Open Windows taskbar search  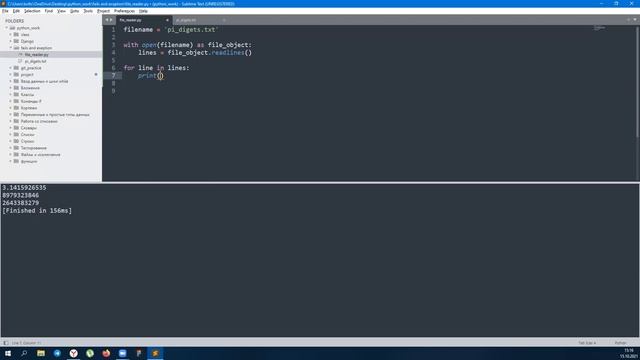pyautogui.click(x=24, y=353)
